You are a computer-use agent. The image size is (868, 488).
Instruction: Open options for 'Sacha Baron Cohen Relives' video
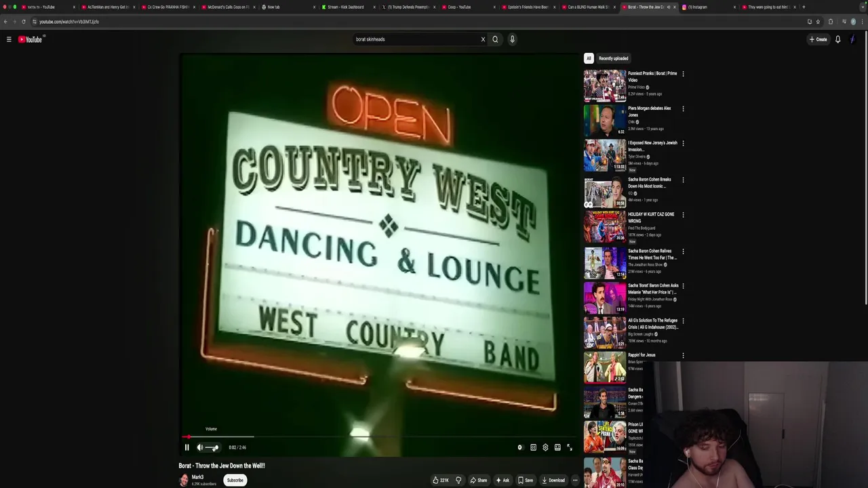pyautogui.click(x=683, y=251)
